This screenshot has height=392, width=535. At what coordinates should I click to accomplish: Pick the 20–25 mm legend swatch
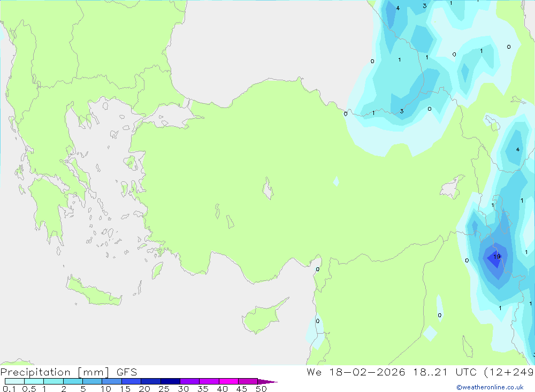click(150, 381)
